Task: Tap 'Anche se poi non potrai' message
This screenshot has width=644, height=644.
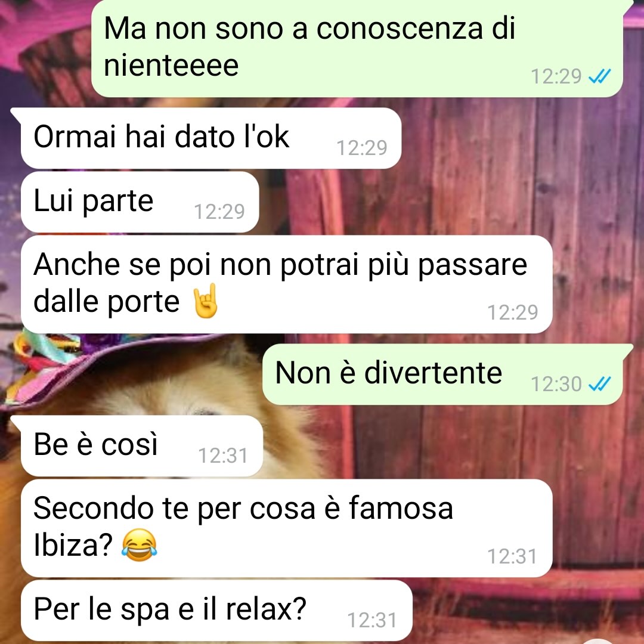Action: click(x=287, y=284)
